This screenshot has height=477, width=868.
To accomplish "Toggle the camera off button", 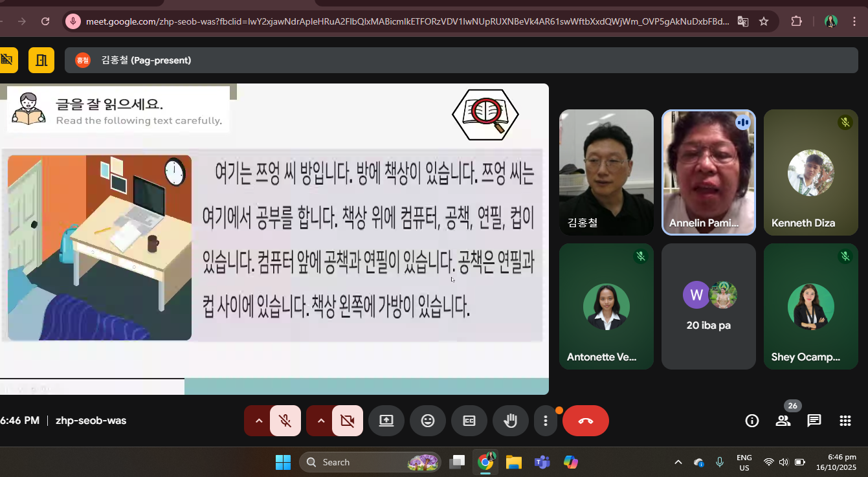I will (348, 421).
